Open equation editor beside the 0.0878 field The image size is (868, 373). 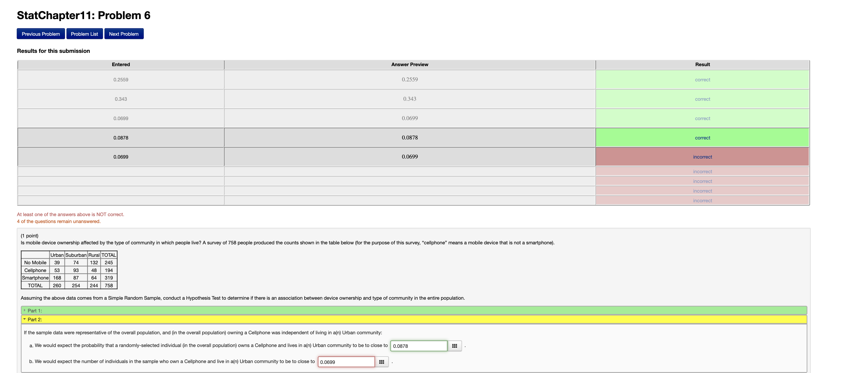454,346
